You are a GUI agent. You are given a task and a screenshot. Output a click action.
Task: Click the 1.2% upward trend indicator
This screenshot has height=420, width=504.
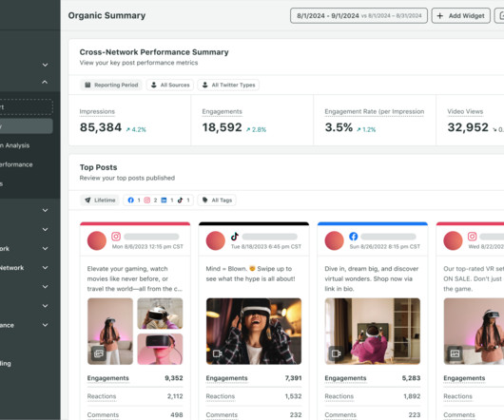pos(366,129)
